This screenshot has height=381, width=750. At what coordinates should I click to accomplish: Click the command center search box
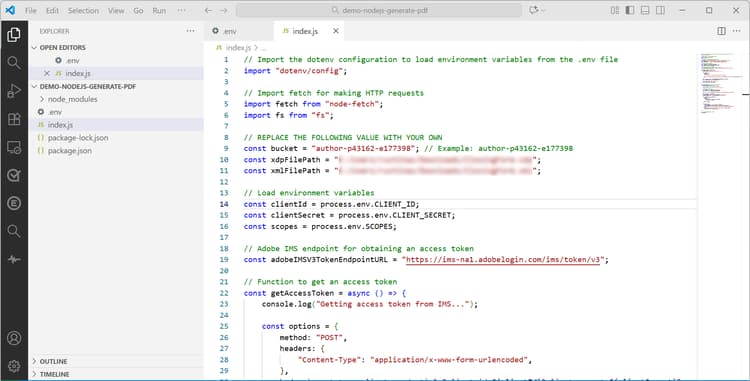pos(379,10)
